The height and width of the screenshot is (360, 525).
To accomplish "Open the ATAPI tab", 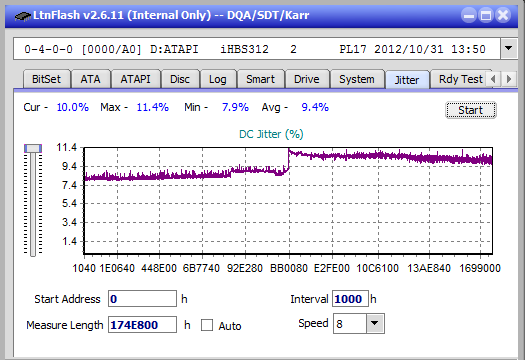I will [x=136, y=79].
